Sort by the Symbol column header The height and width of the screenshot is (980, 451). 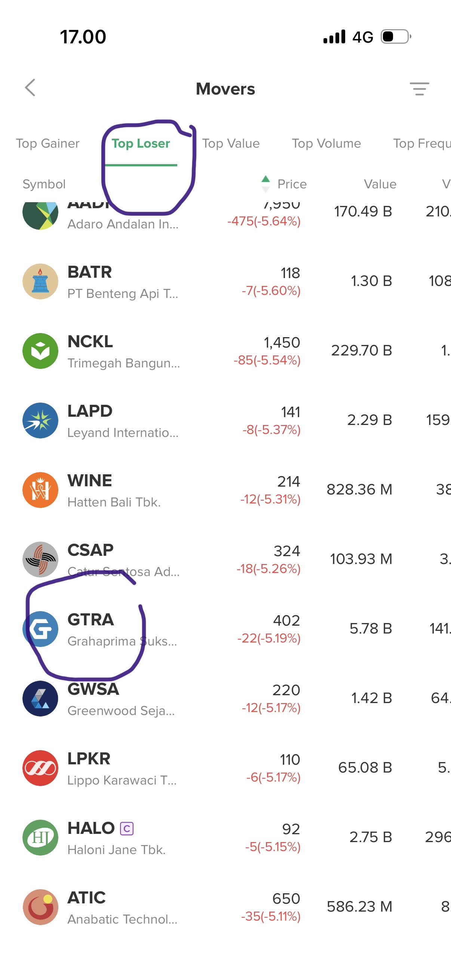click(44, 184)
